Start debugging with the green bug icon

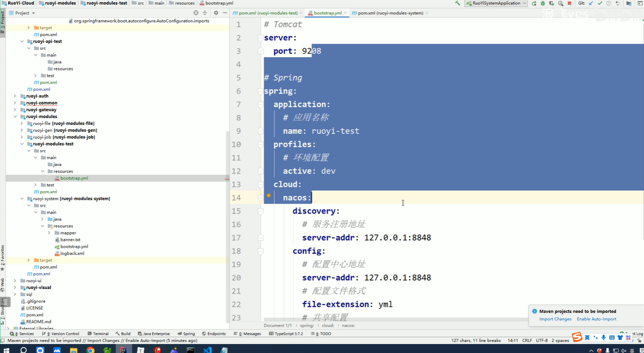coord(543,3)
